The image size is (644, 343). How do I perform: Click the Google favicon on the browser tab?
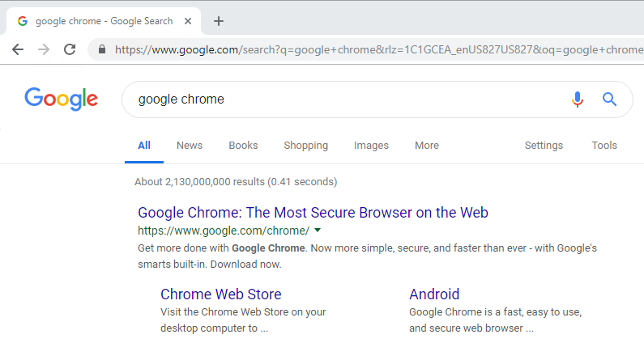pyautogui.click(x=23, y=21)
